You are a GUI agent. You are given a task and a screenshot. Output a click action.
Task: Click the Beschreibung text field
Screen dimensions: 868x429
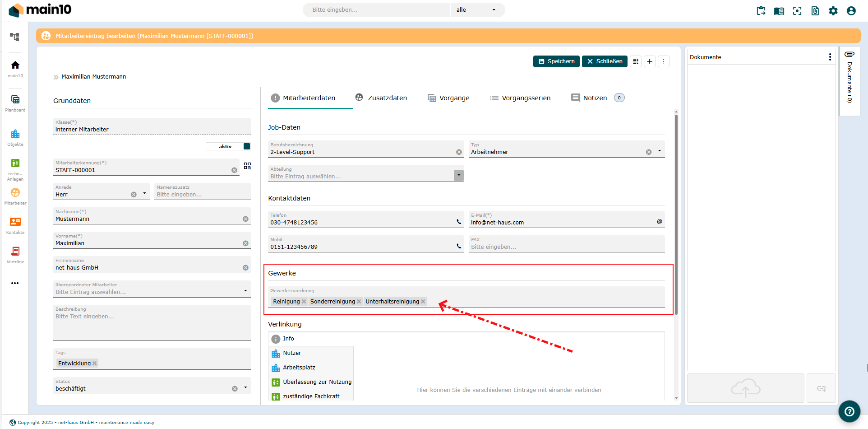click(x=152, y=325)
